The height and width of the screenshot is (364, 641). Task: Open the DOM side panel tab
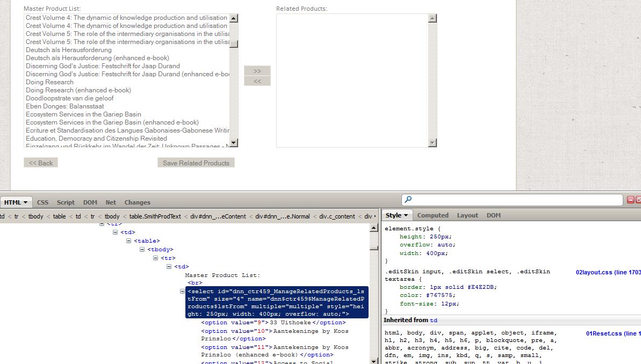click(493, 215)
